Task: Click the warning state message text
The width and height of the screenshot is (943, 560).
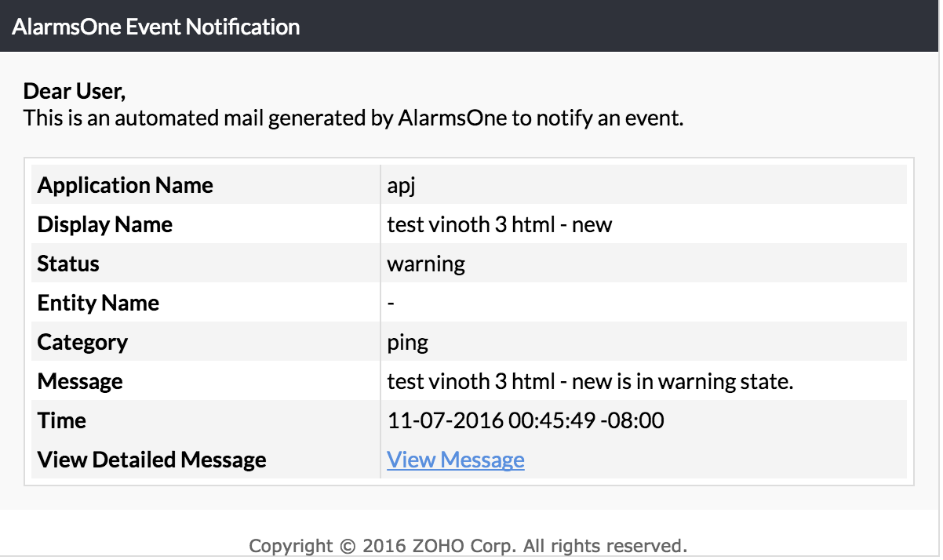Action: coord(591,381)
